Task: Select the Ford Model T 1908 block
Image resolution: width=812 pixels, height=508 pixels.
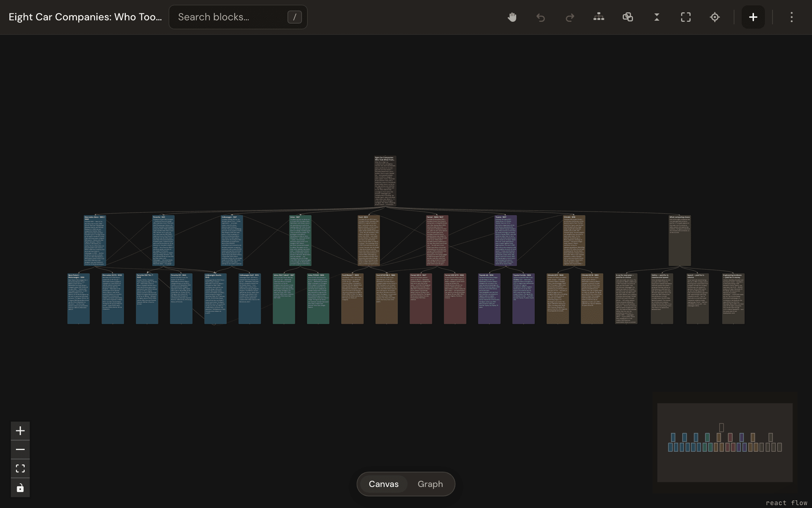Action: [352, 299]
